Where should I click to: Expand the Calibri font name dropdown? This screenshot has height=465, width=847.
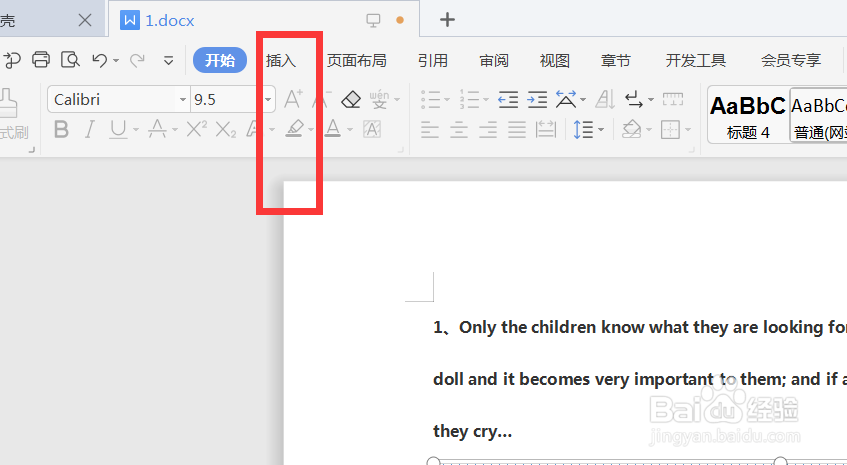(x=183, y=100)
